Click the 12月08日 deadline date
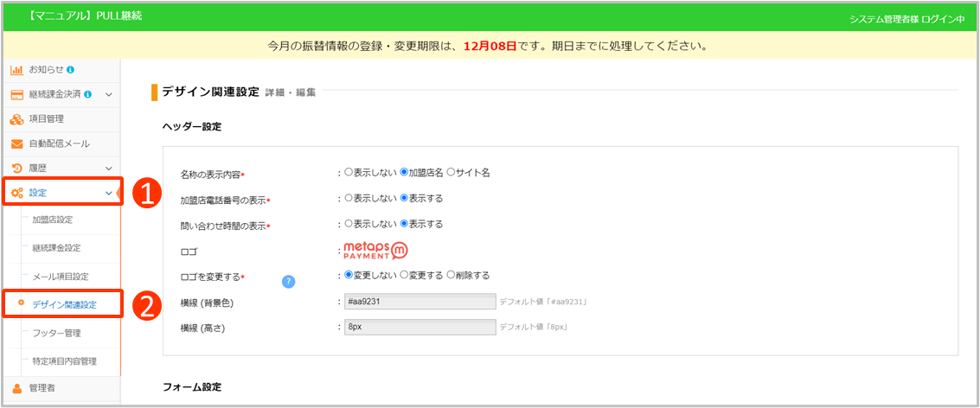Image resolution: width=980 pixels, height=408 pixels. click(x=490, y=46)
